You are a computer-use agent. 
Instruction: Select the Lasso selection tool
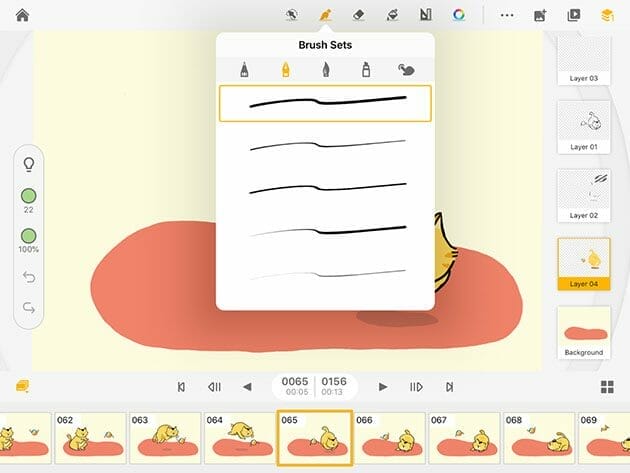point(291,15)
